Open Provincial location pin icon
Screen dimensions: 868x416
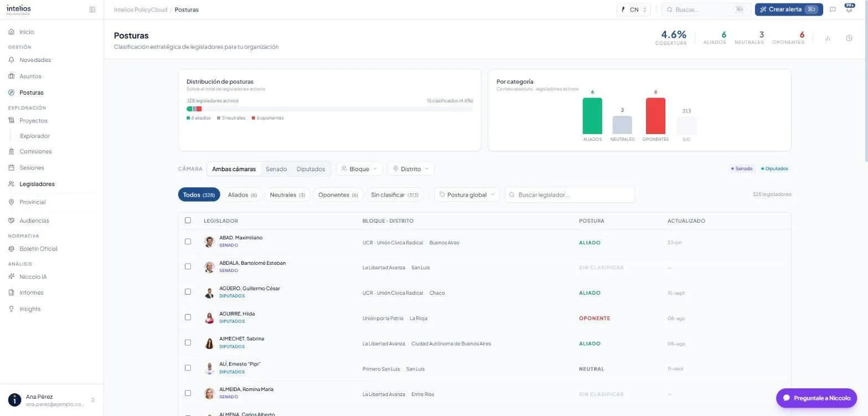pyautogui.click(x=12, y=202)
